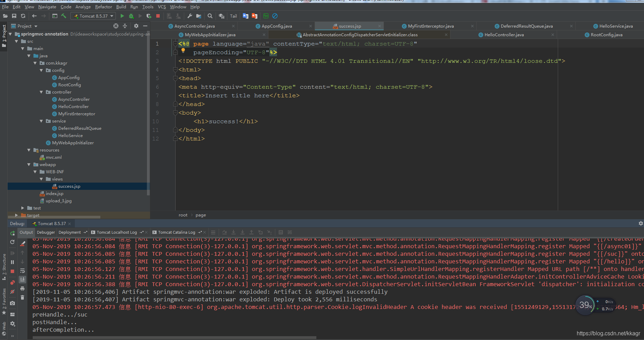Click the green monitor wave icon
The height and width of the screenshot is (340, 644).
tap(266, 16)
